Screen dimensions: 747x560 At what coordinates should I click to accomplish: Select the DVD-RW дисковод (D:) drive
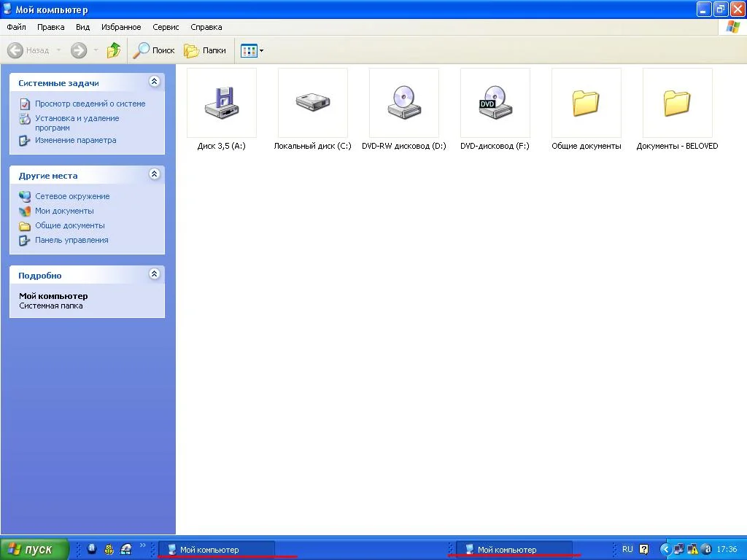pos(404,109)
